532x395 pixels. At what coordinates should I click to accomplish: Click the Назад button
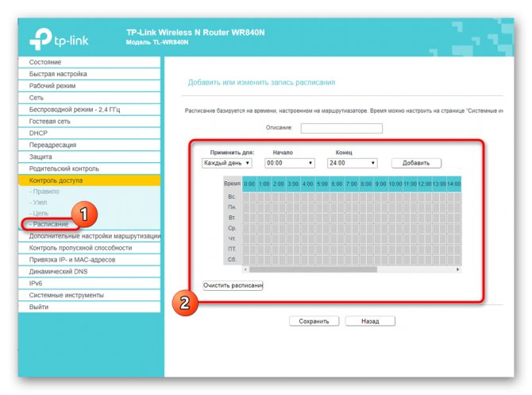[370, 321]
